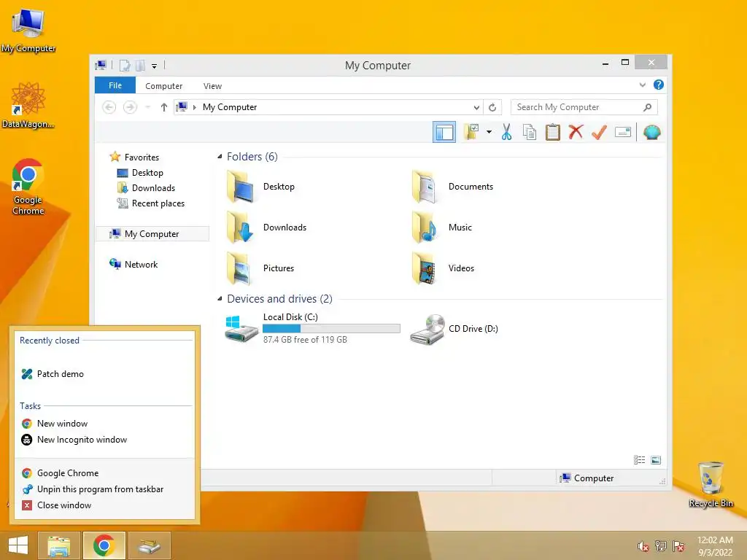Click the window system icon in title bar
Image resolution: width=747 pixels, height=560 pixels.
(x=101, y=65)
